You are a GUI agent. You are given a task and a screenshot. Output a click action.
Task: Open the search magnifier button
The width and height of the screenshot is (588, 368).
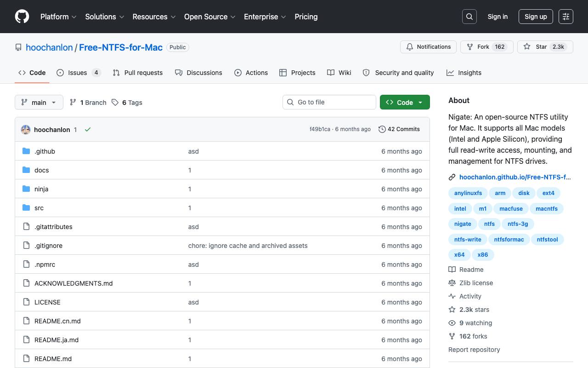pos(469,17)
